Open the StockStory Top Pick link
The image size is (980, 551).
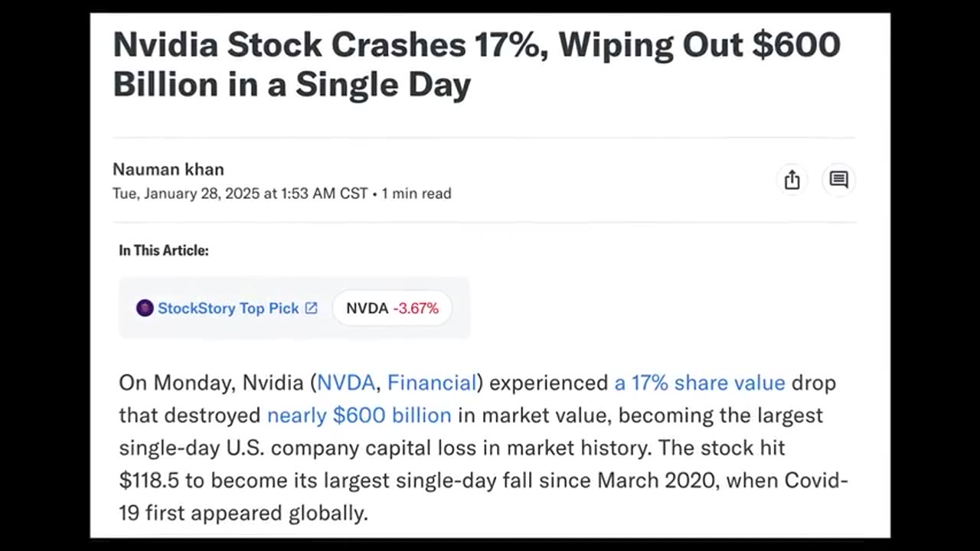(227, 308)
